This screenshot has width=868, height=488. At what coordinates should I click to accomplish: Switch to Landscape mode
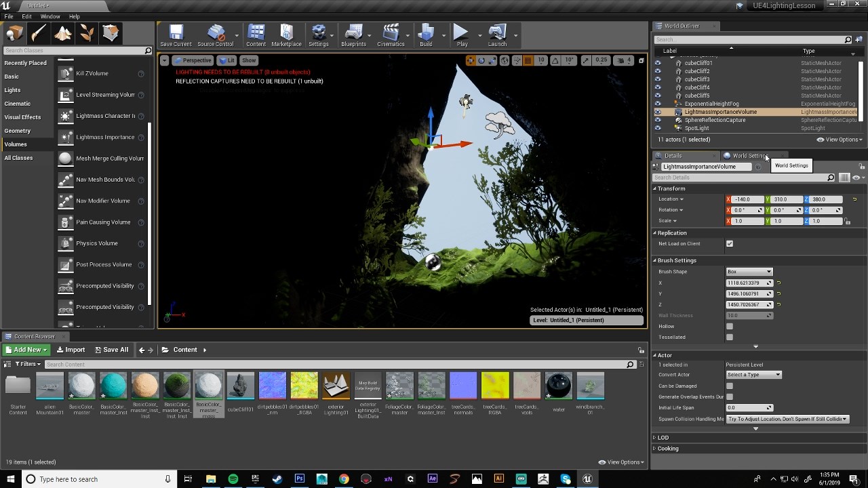[62, 33]
